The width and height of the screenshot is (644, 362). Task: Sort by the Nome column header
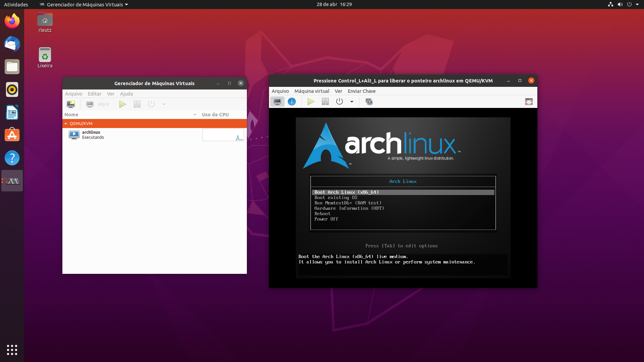[x=131, y=115]
